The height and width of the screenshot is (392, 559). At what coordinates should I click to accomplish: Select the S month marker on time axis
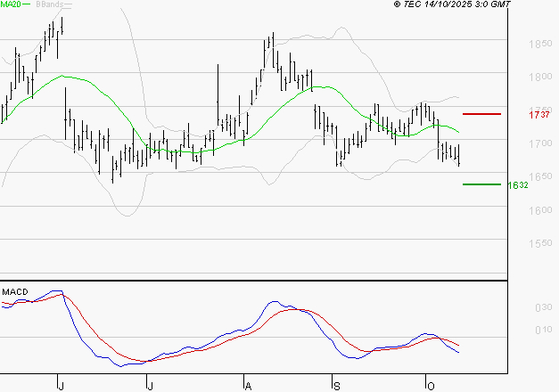[337, 387]
